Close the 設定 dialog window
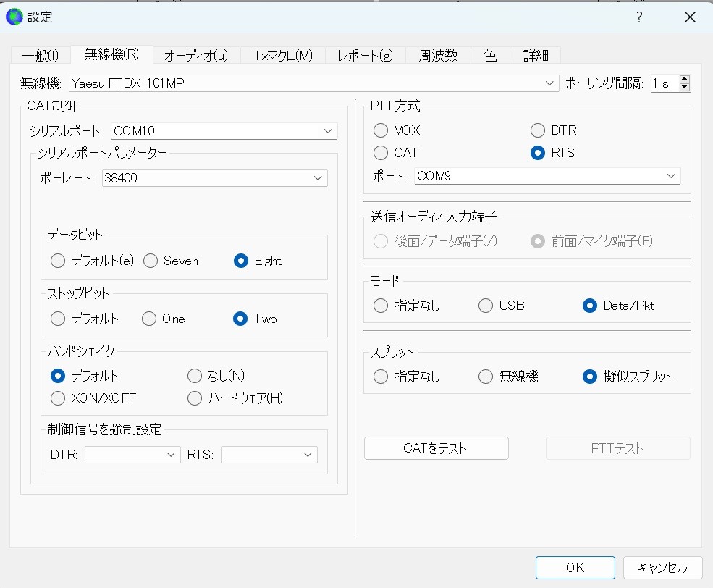The image size is (713, 588). (690, 17)
